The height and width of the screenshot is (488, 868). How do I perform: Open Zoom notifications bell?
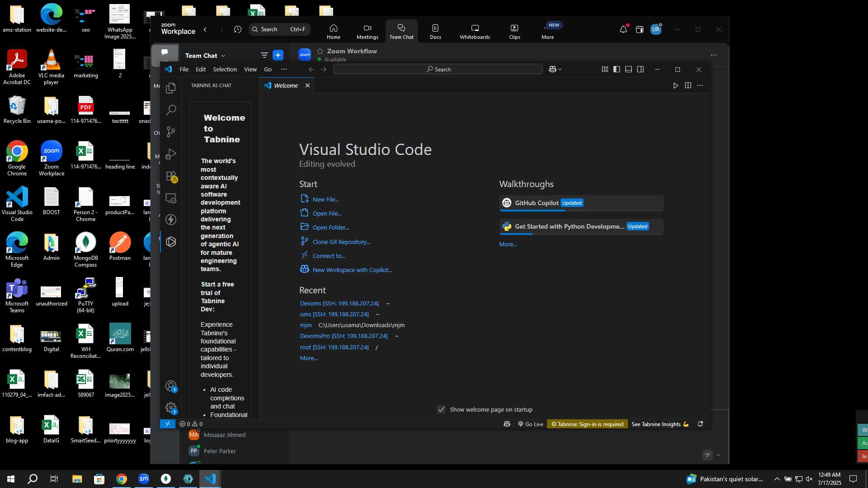pos(623,29)
